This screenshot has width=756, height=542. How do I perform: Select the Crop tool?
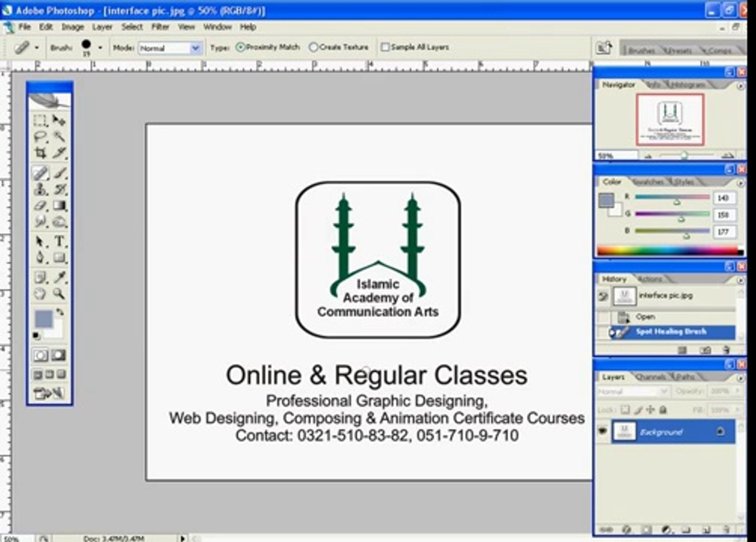point(40,153)
